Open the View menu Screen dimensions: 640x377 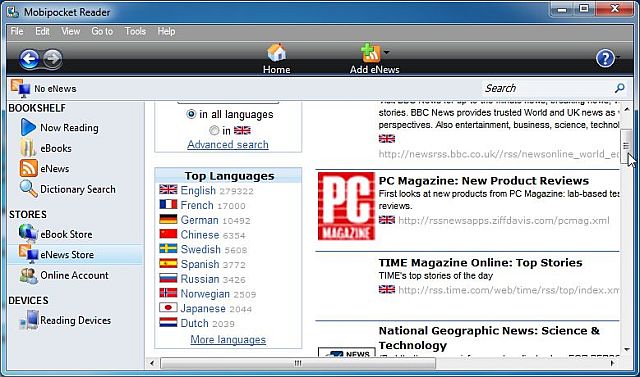[71, 31]
